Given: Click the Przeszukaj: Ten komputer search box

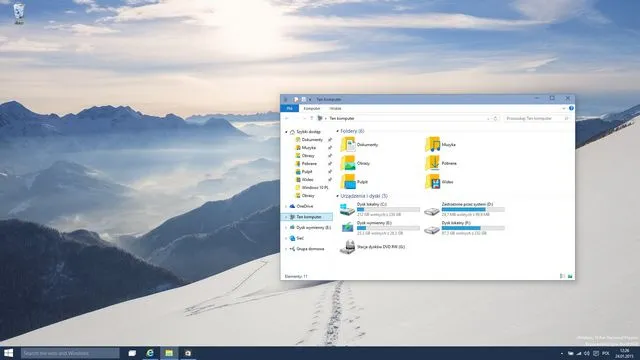Looking at the screenshot, I should tap(537, 118).
